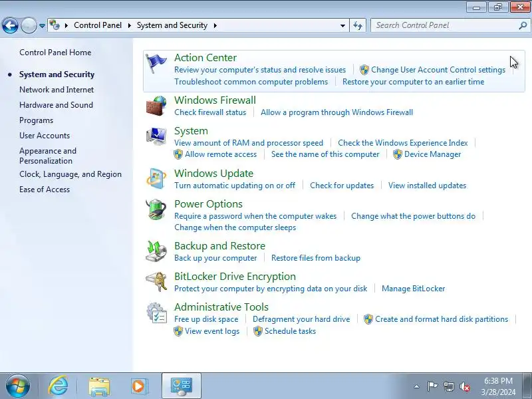This screenshot has height=399, width=532.
Task: Click the Forward navigation arrow button
Action: pos(29,25)
